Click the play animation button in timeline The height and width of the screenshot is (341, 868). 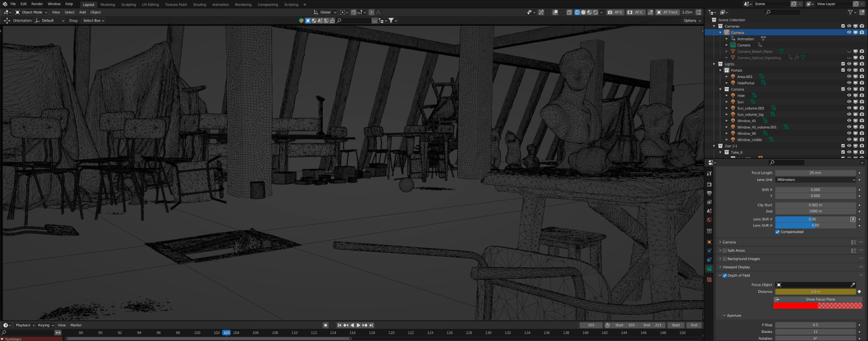click(358, 325)
